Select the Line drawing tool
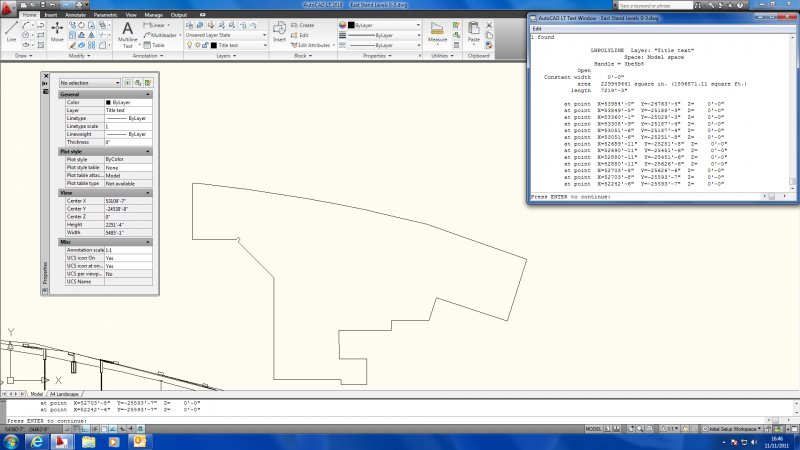Screen dimensions: 800x450 (11, 32)
